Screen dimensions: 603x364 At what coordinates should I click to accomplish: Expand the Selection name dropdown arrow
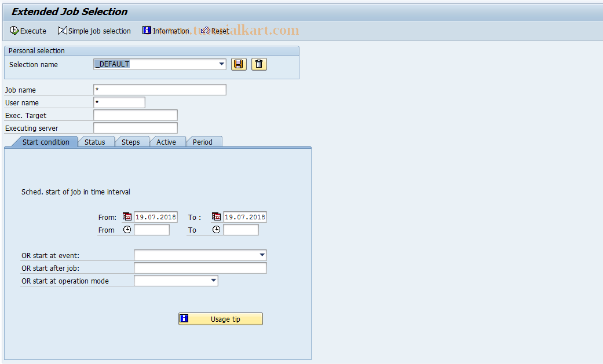(222, 64)
